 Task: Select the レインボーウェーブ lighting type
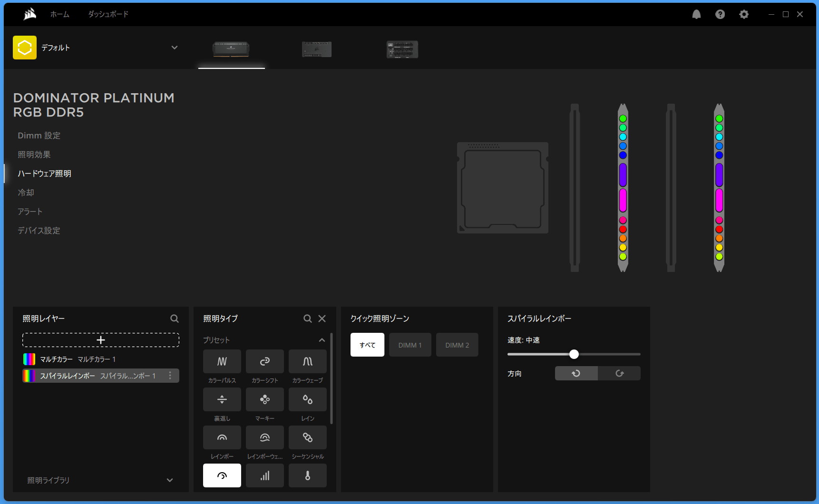(265, 437)
